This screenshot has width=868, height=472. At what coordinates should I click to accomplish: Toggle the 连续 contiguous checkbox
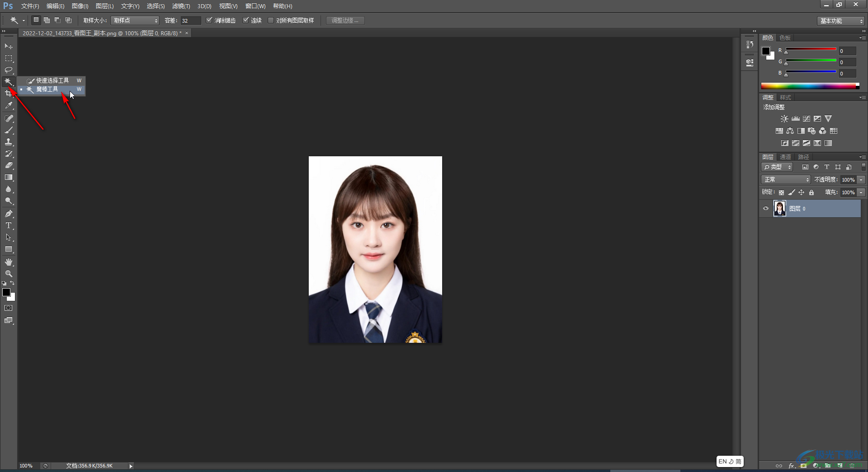click(246, 20)
